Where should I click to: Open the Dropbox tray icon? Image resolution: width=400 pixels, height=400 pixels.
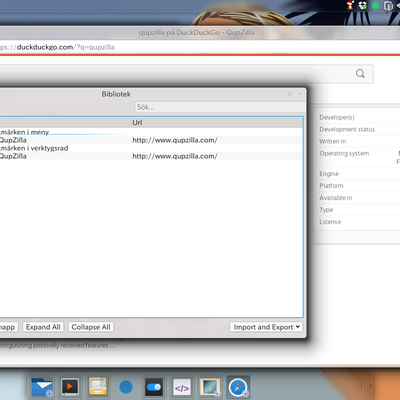363,5
